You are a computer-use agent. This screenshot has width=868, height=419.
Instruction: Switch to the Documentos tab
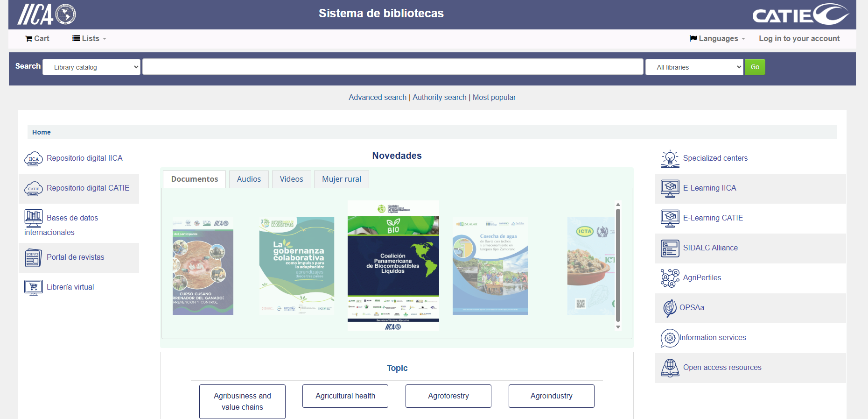tap(194, 179)
